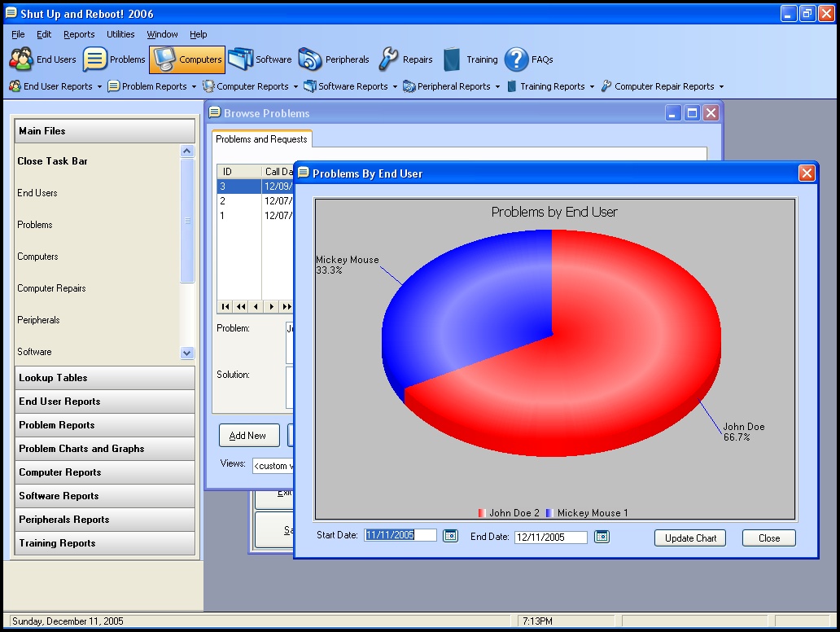Select the Software toolbar icon
This screenshot has width=840, height=632.
(241, 59)
